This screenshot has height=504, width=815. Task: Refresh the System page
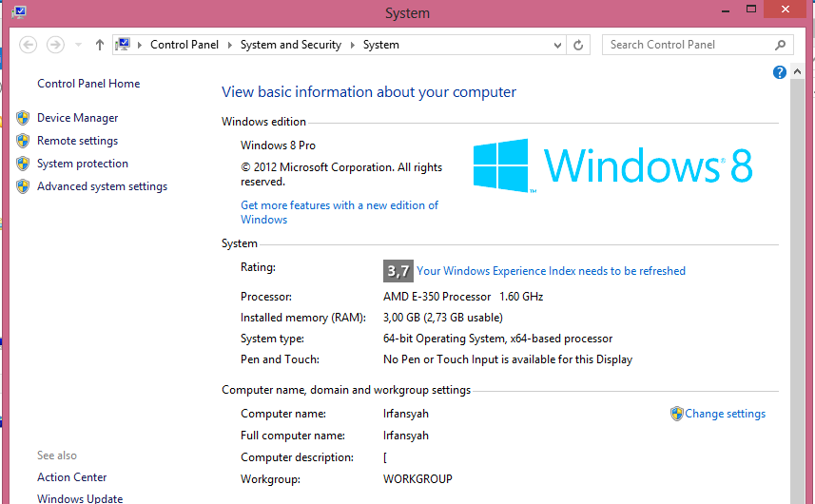pos(578,46)
